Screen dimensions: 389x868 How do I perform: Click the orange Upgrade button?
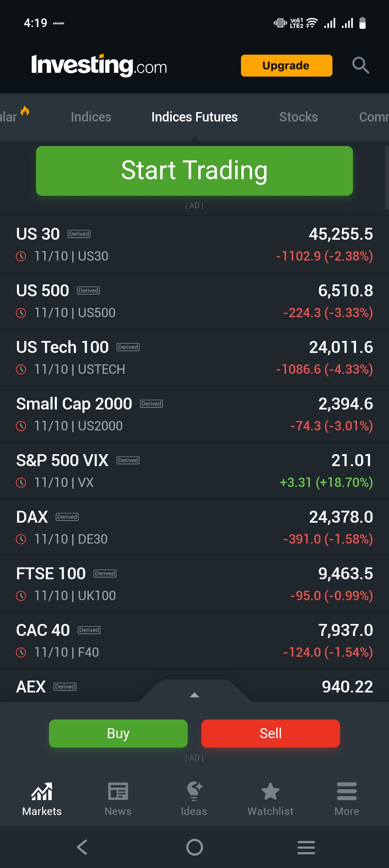click(x=286, y=66)
